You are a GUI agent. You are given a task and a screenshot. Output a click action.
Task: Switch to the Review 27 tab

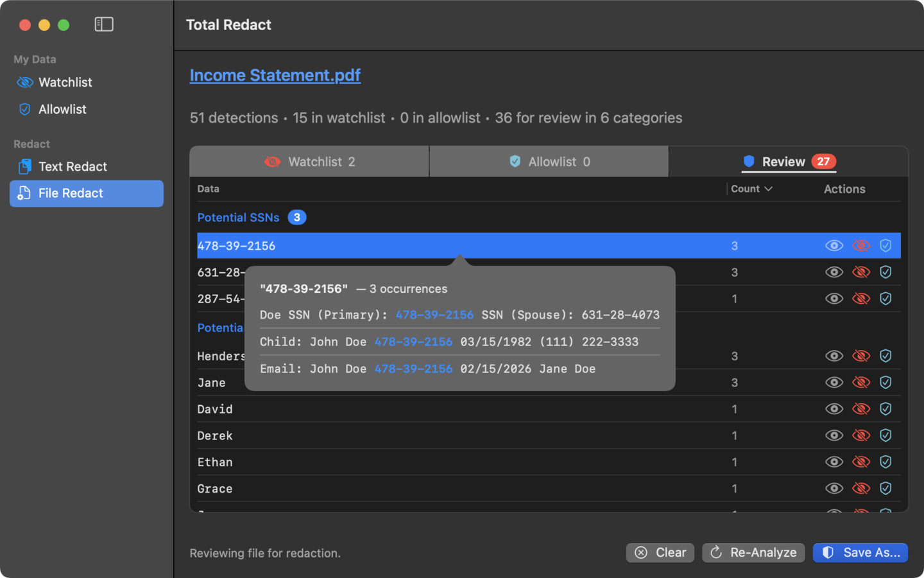[789, 162]
